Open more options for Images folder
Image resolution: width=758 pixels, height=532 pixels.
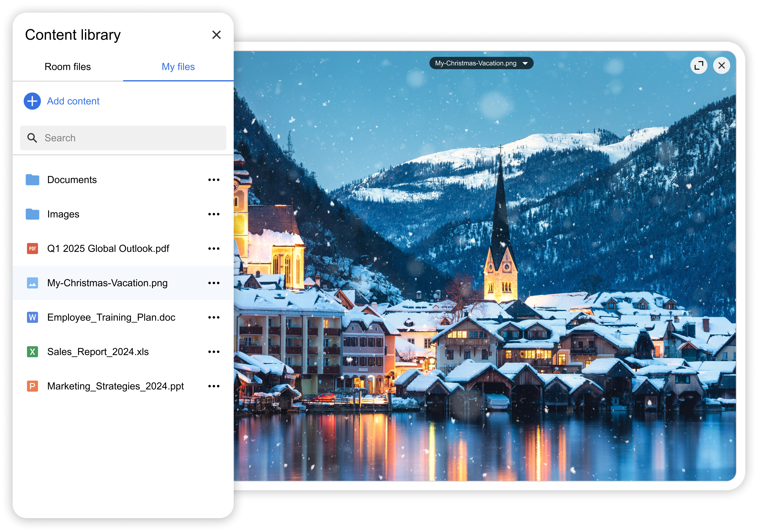214,214
